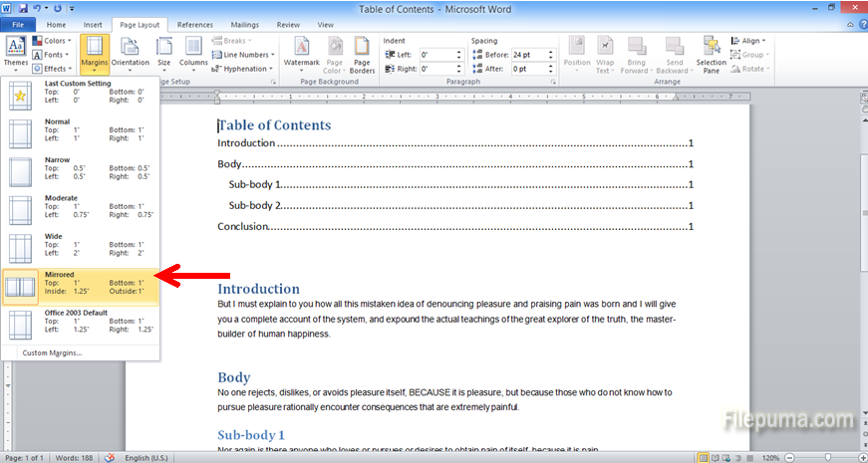Select the Mirrored margins preset
This screenshot has width=868, height=463.
(x=80, y=284)
